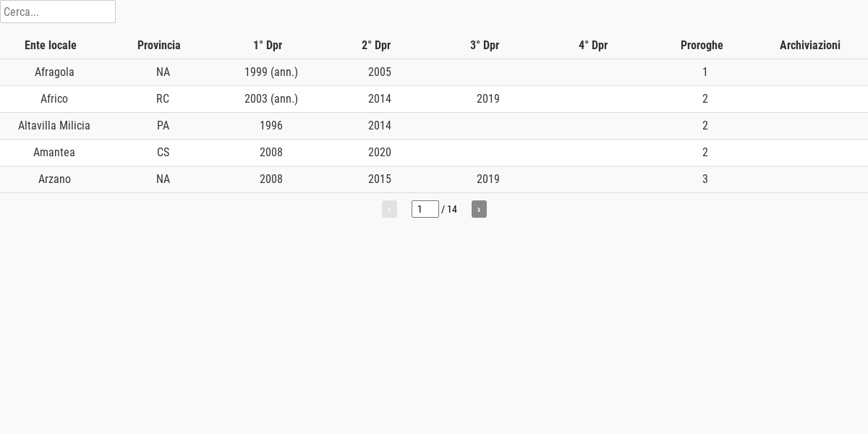
Task: Click the 1° Dpr column header
Action: click(x=268, y=45)
